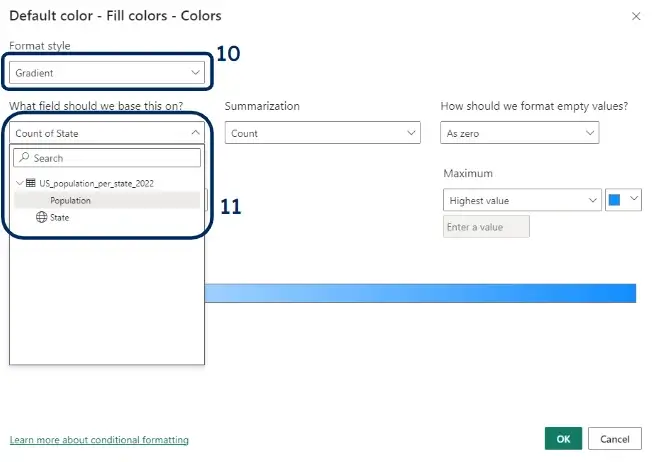This screenshot has height=462, width=660.
Task: Click the magnifier search icon
Action: 24,157
